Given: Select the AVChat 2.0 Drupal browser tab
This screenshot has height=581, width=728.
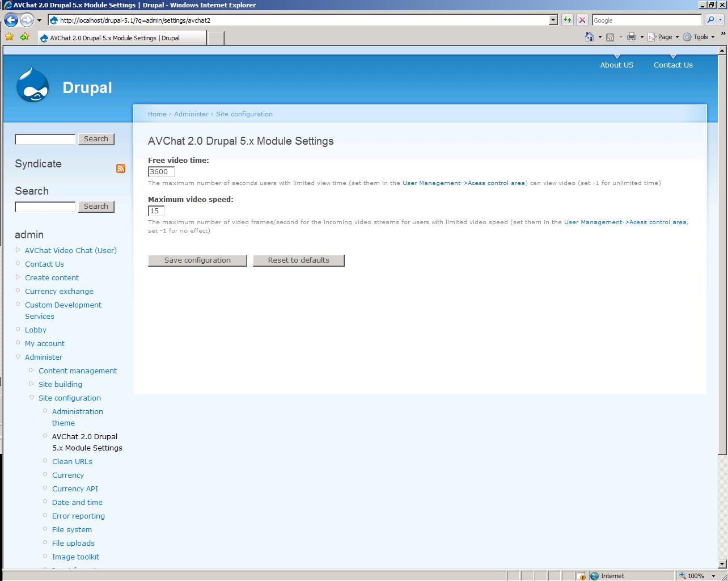Looking at the screenshot, I should tap(122, 38).
